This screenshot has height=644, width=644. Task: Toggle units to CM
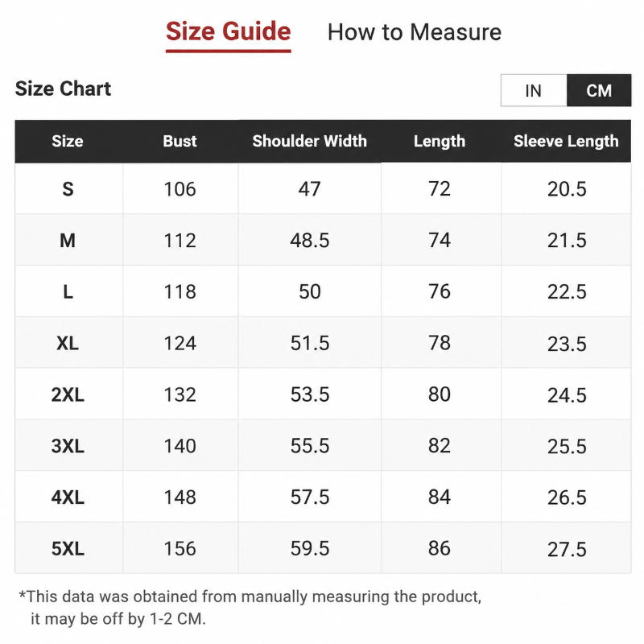599,90
